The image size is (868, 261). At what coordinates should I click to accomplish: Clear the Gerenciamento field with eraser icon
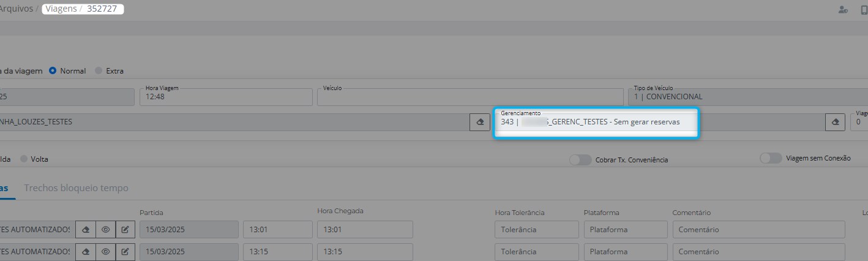click(x=836, y=123)
